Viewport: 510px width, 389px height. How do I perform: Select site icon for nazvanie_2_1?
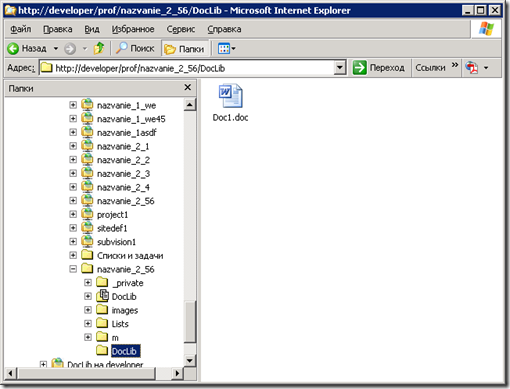tap(87, 146)
